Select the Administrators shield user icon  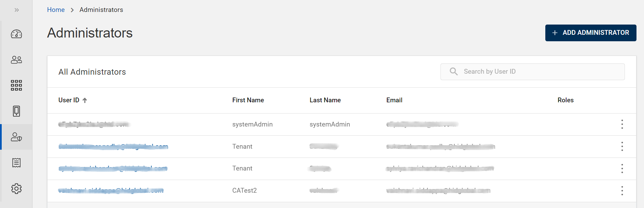pos(16,137)
